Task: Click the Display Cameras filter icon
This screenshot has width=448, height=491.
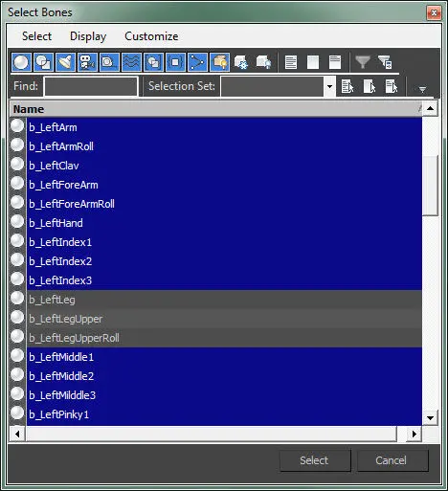Action: 87,62
